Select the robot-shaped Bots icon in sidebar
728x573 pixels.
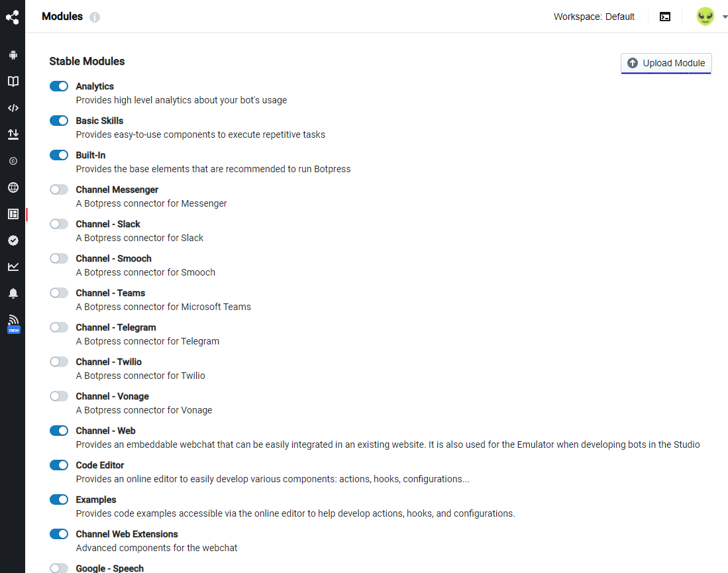coord(13,55)
